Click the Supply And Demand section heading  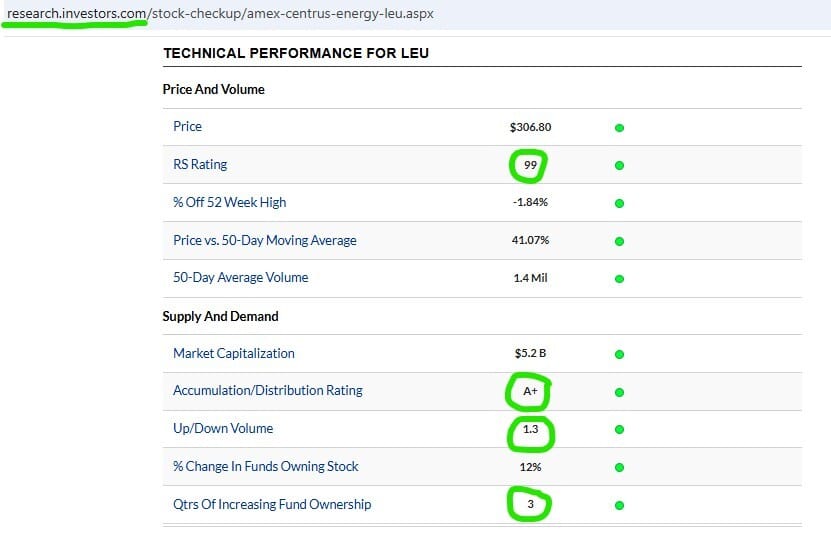pos(220,316)
